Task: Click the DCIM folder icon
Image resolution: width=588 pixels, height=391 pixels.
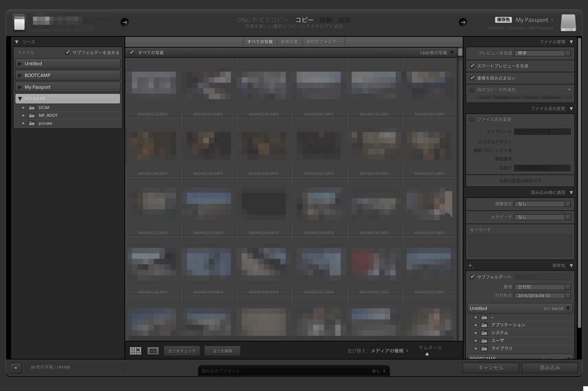Action: tap(32, 107)
